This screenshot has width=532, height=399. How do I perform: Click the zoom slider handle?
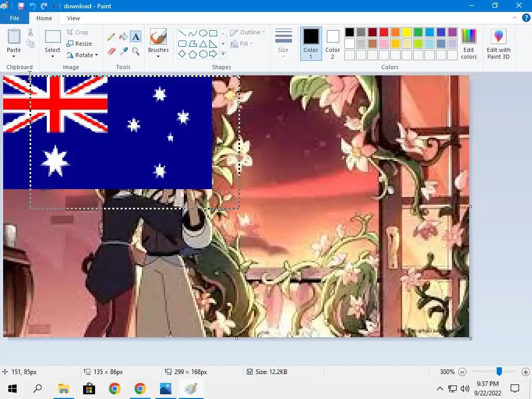(499, 371)
